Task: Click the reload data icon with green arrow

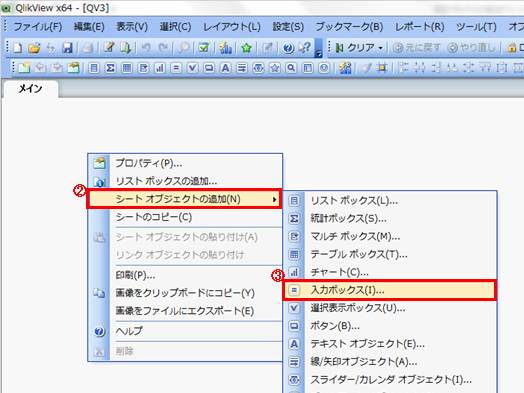Action: (x=125, y=48)
